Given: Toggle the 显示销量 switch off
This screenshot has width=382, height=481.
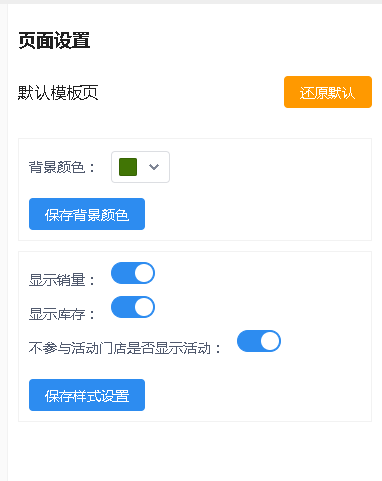Looking at the screenshot, I should click(x=133, y=273).
